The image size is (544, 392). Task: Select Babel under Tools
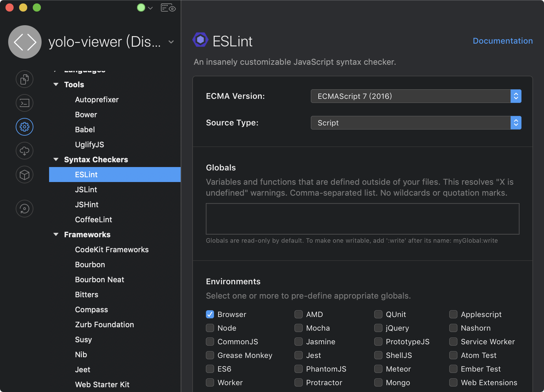pos(85,130)
